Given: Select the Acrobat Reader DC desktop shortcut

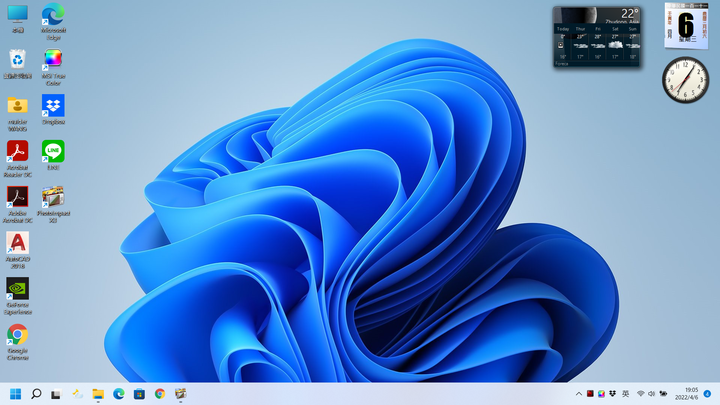Looking at the screenshot, I should pos(17,159).
